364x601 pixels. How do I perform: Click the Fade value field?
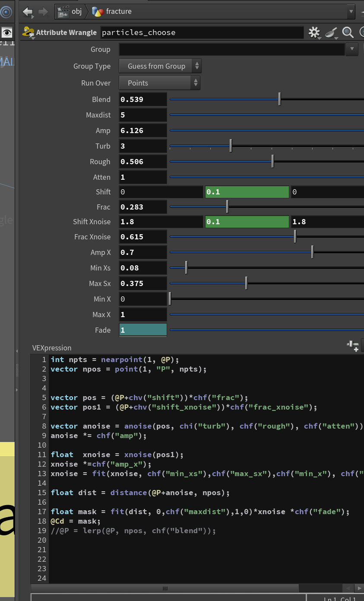pyautogui.click(x=143, y=330)
